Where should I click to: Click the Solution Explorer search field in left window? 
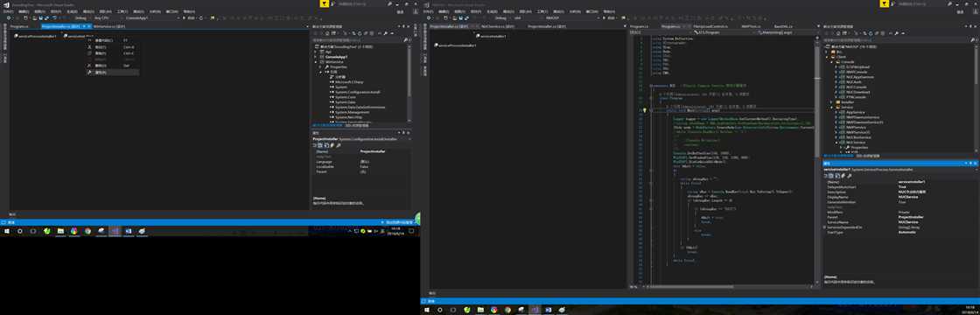(x=360, y=40)
